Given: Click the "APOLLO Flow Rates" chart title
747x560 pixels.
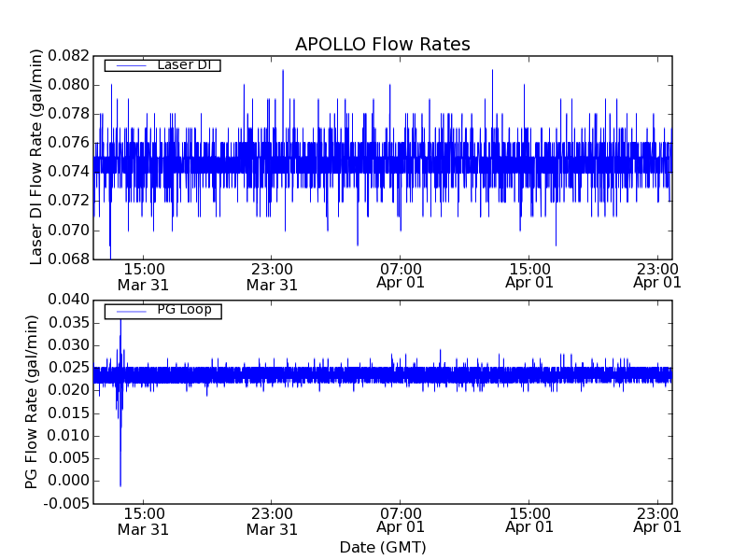Looking at the screenshot, I should tap(383, 44).
